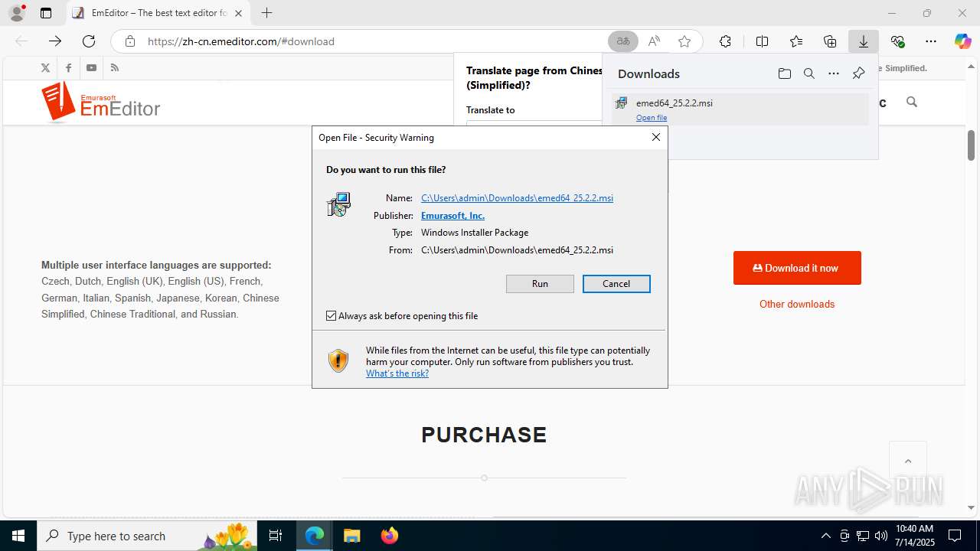Cancel the Open File security warning
The height and width of the screenshot is (551, 980).
[616, 284]
